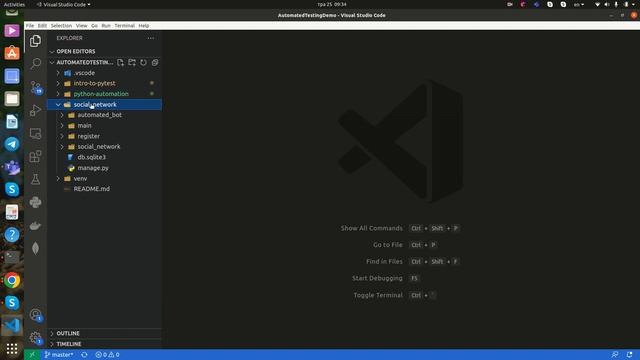Open the Search view icon
Screen dimensions: 640x360
point(36,64)
